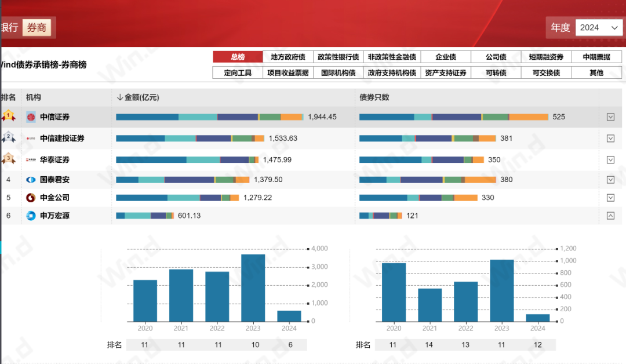Select the 资产支持证券 category tab
The image size is (626, 364).
pyautogui.click(x=446, y=72)
